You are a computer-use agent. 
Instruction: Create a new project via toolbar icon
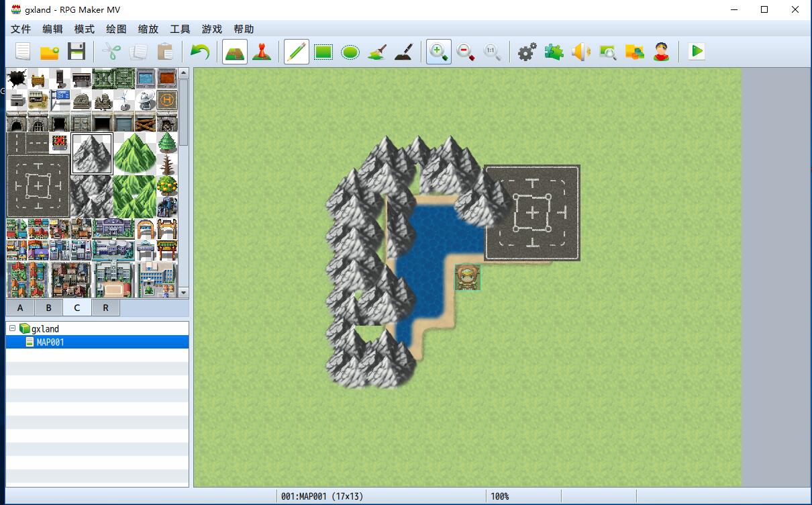coord(23,52)
